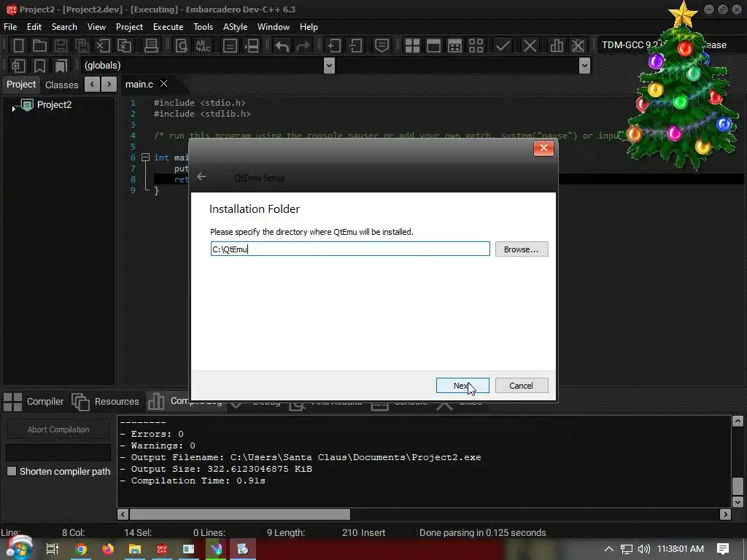Click the New file toolbar icon
Screen dimensions: 747x560
click(18, 46)
